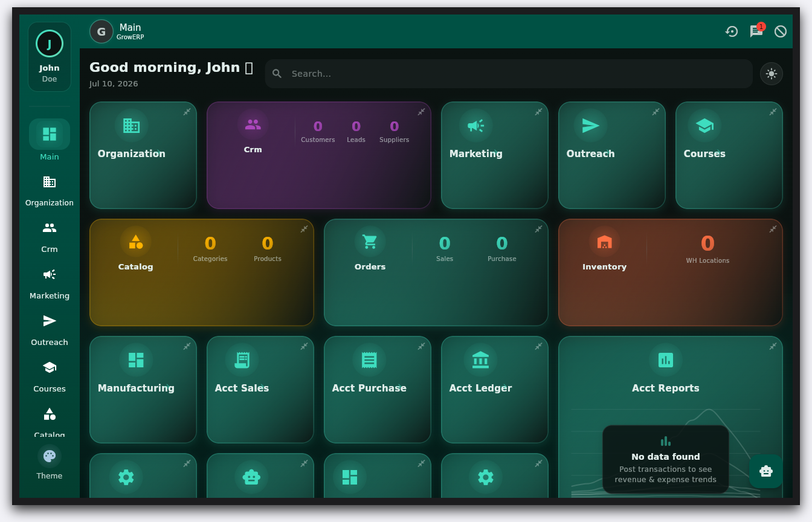Shrink the Acct Purchase tile via corner arrows
Image resolution: width=812 pixels, height=522 pixels.
(422, 346)
